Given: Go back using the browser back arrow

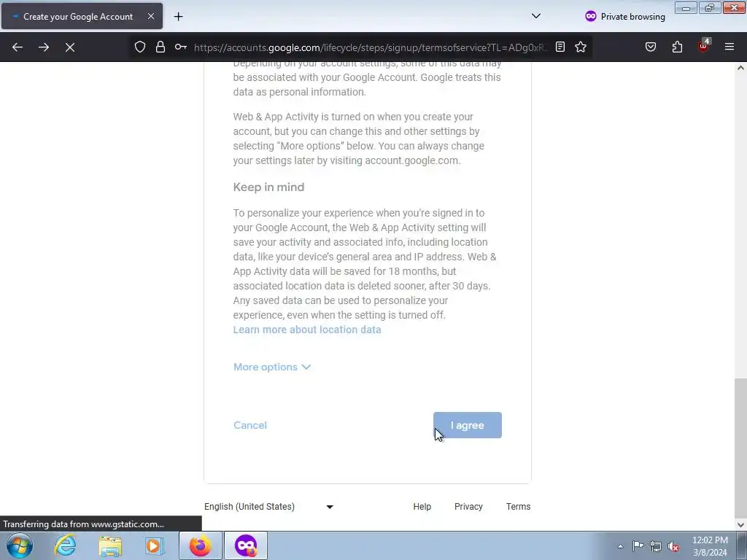Looking at the screenshot, I should [x=18, y=47].
